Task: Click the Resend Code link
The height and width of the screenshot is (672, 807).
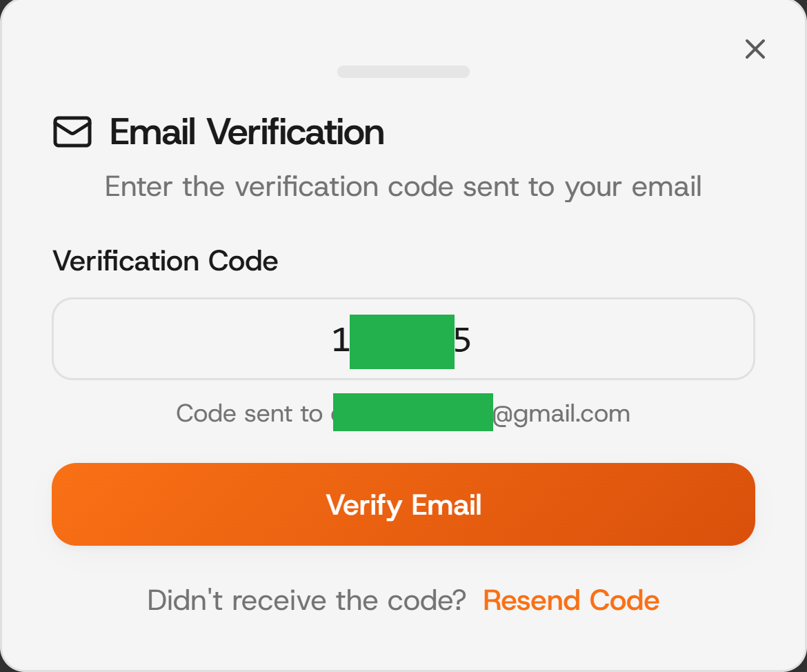Action: pyautogui.click(x=571, y=600)
